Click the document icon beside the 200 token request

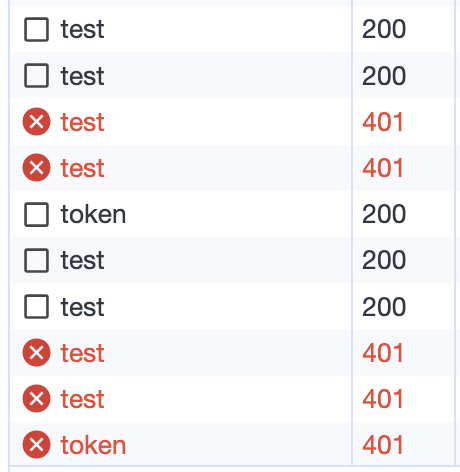(37, 214)
